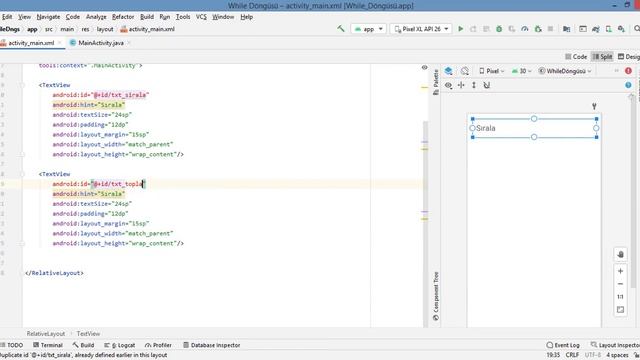Click blue help icon in design toolbar
The width and height of the screenshot is (640, 360).
(x=628, y=85)
